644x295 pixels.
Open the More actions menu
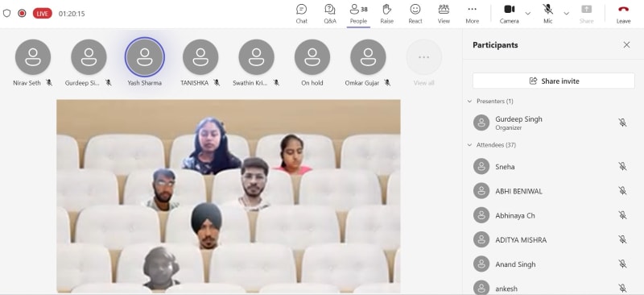pyautogui.click(x=472, y=14)
